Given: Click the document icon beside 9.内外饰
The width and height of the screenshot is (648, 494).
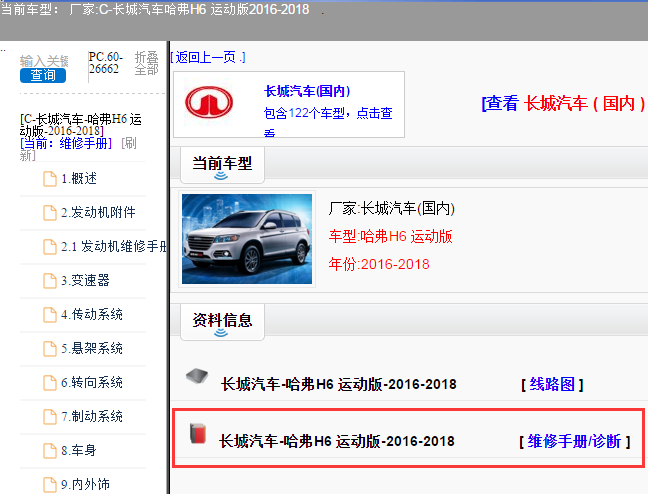Looking at the screenshot, I should (50, 484).
